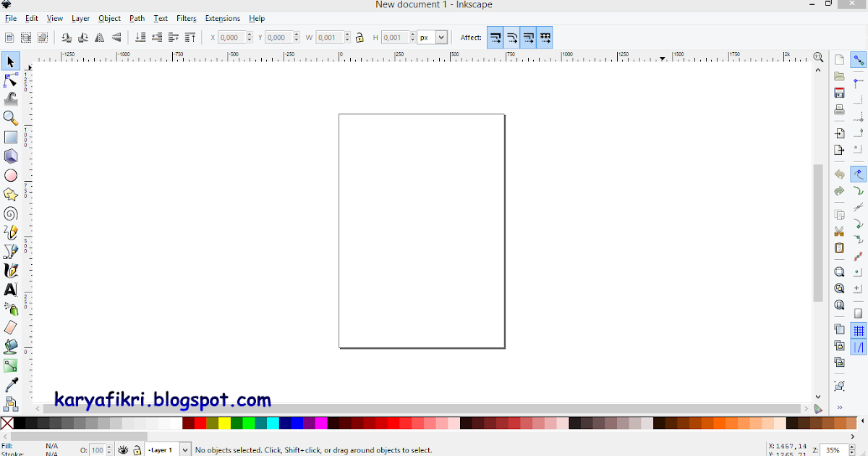Select the arrow Selector tool
Viewport: 868px width, 456px height.
[x=11, y=62]
